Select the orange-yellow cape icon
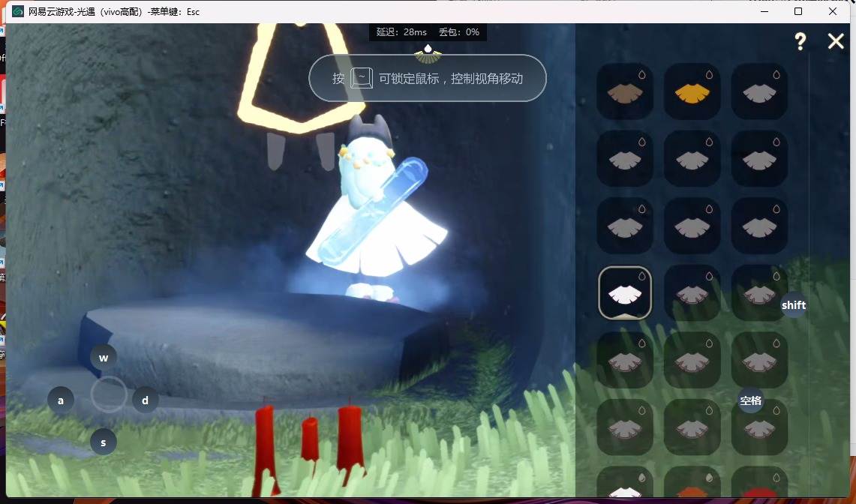Screen dimensions: 856x504 click(692, 91)
